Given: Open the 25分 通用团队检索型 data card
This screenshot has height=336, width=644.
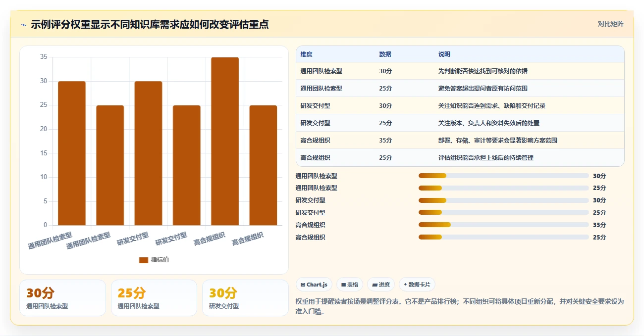Looking at the screenshot, I should click(x=154, y=298).
